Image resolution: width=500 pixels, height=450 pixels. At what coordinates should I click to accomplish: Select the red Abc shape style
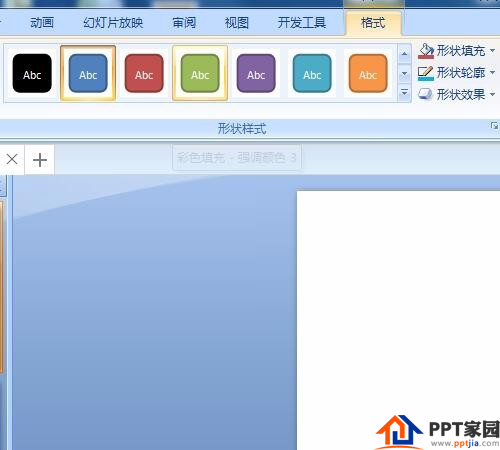coord(144,73)
